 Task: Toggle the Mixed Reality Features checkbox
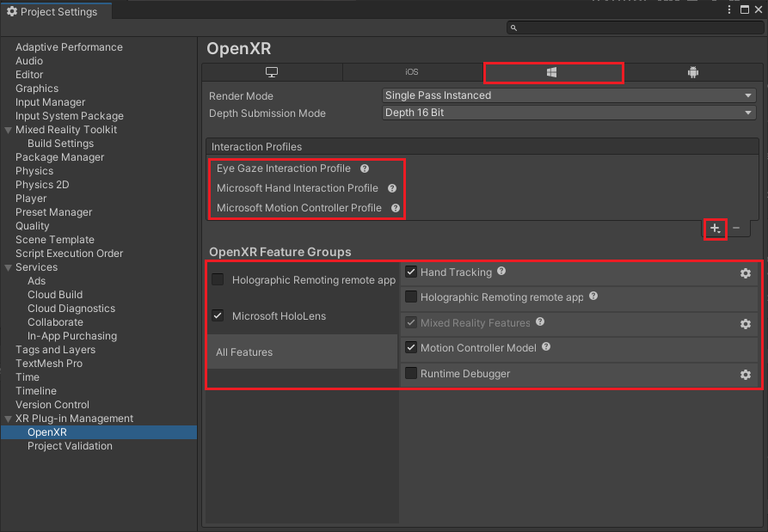(411, 322)
